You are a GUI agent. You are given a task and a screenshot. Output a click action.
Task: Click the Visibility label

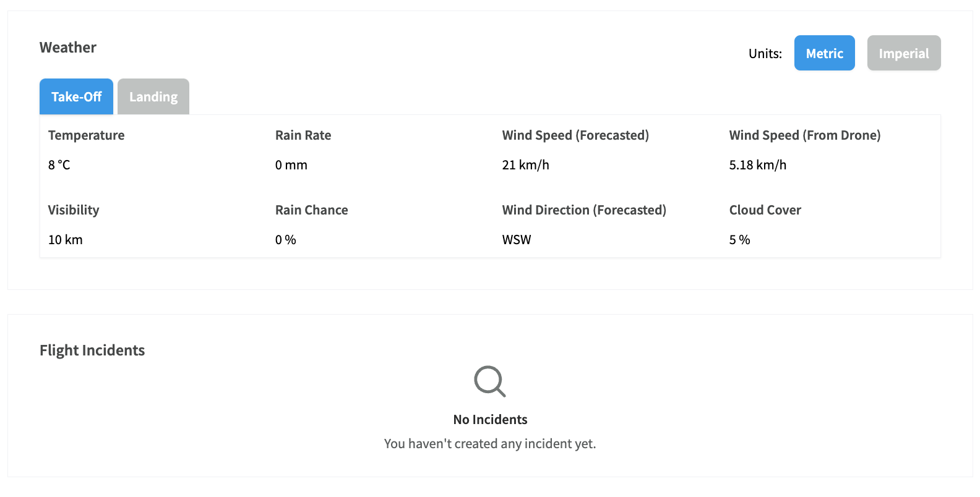coord(74,210)
